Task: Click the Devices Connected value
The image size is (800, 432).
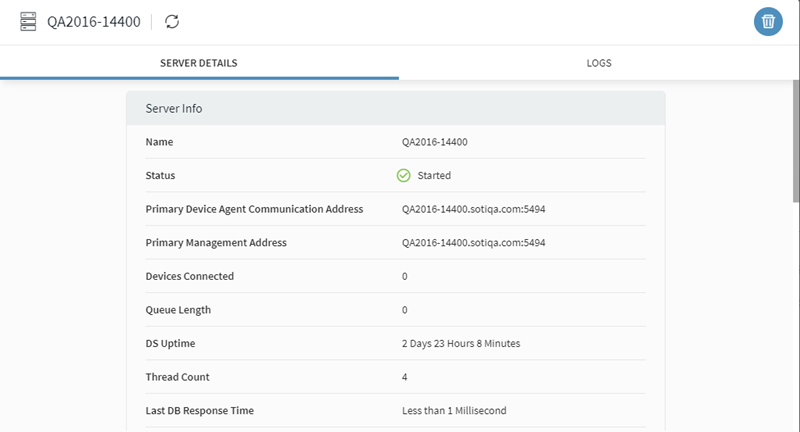Action: coord(405,276)
